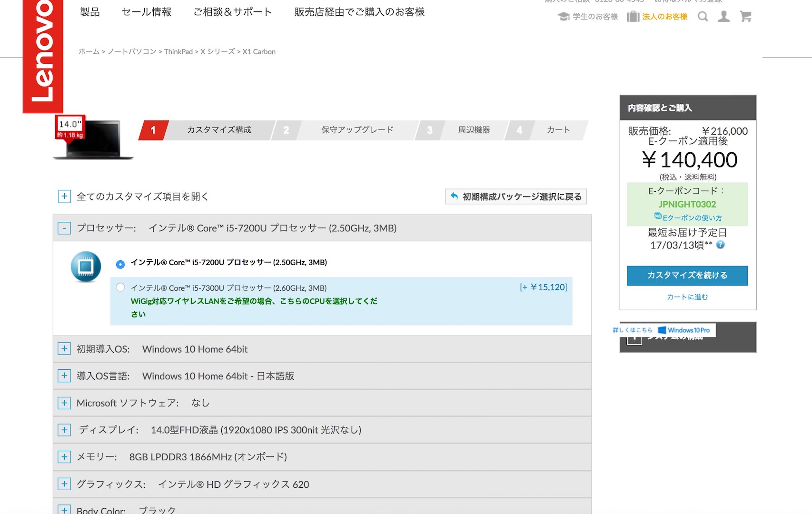The image size is (812, 514).
Task: Click 初期構成パッケージ選択に戻る button
Action: click(x=516, y=197)
